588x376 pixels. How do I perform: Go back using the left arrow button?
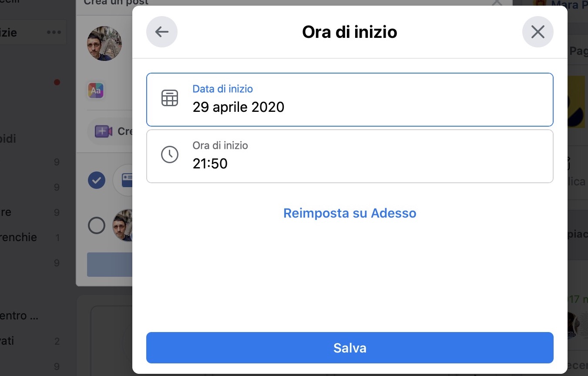point(162,32)
